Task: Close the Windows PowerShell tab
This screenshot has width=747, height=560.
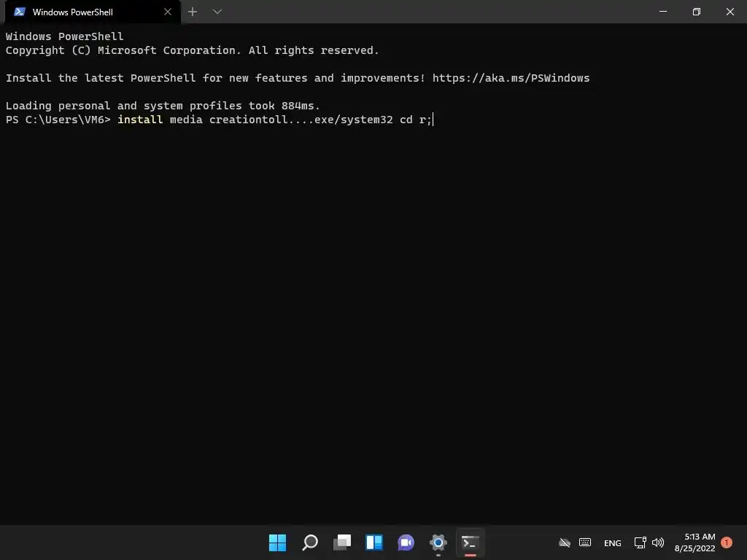Action: [x=168, y=12]
